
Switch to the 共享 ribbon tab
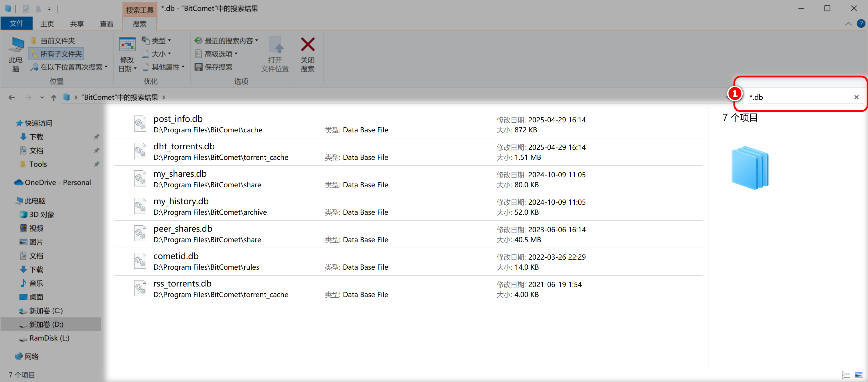(x=77, y=24)
